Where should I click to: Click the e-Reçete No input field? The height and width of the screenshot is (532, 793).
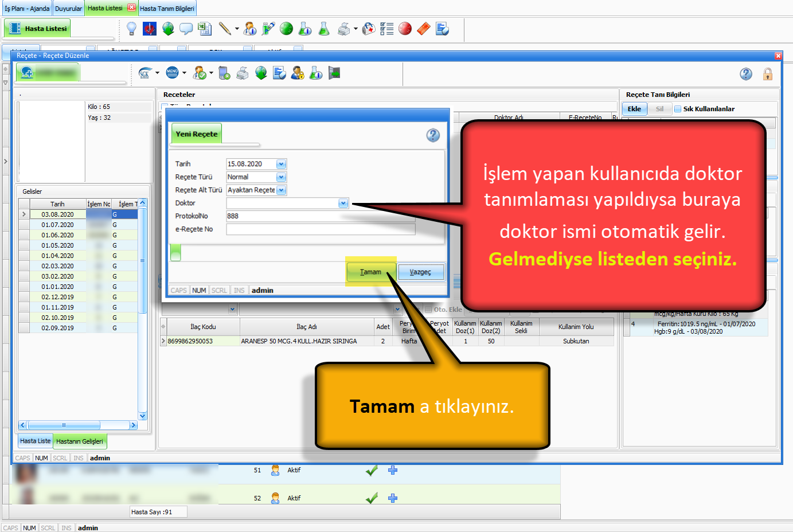(321, 229)
